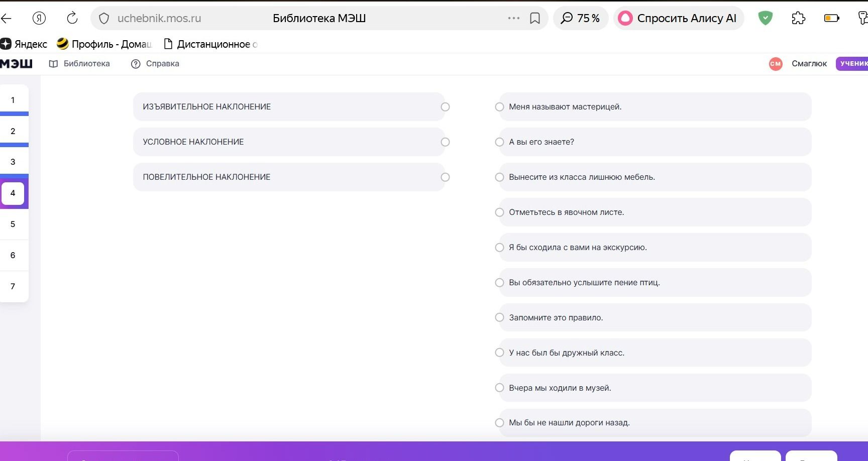
Task: Open the extensions puzzle icon
Action: [x=798, y=19]
